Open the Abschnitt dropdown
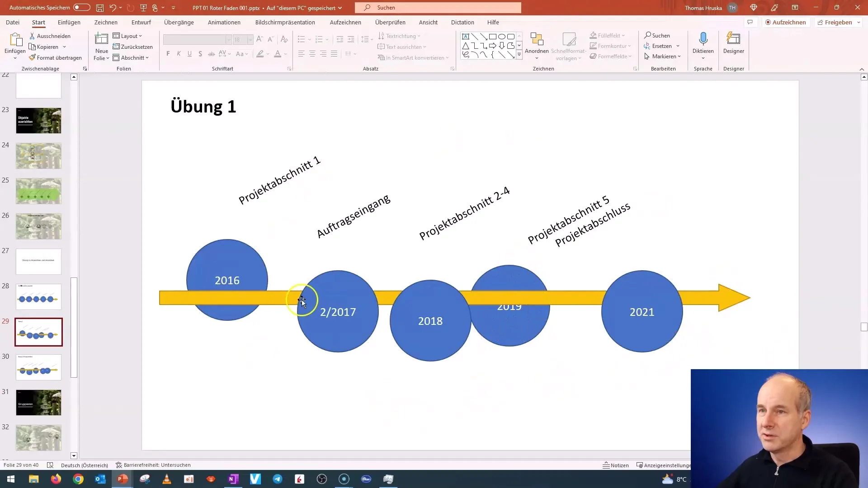868x488 pixels. 131,57
